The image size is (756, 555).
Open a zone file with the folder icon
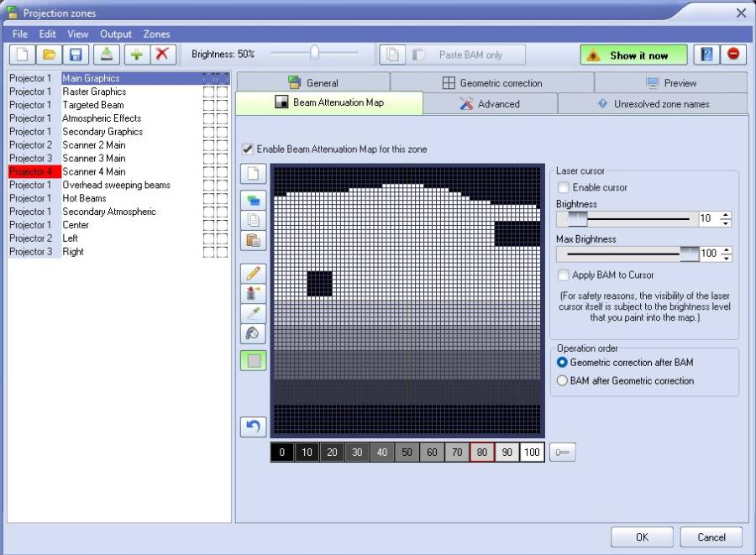pyautogui.click(x=50, y=53)
